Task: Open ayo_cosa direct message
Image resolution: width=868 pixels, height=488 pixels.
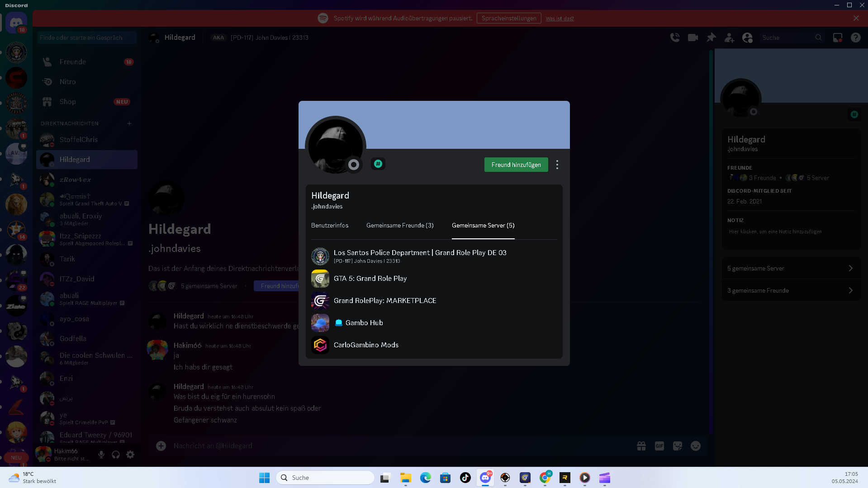Action: (87, 319)
